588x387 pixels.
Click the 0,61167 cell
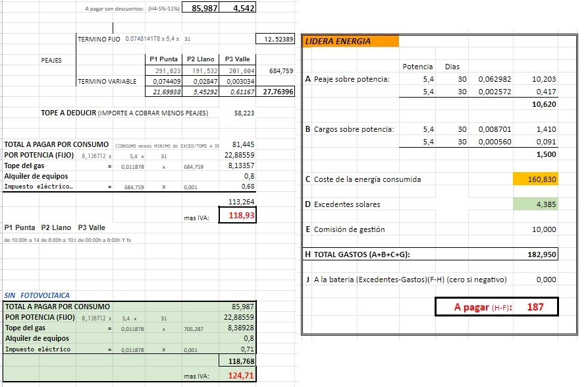click(x=238, y=92)
